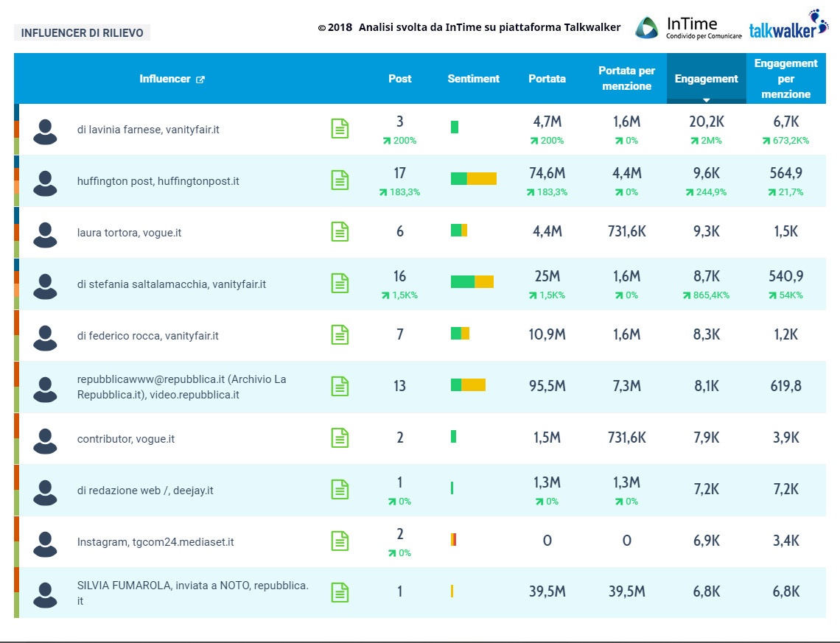Click external link icon next to Influencer
This screenshot has width=840, height=643.
(x=200, y=80)
